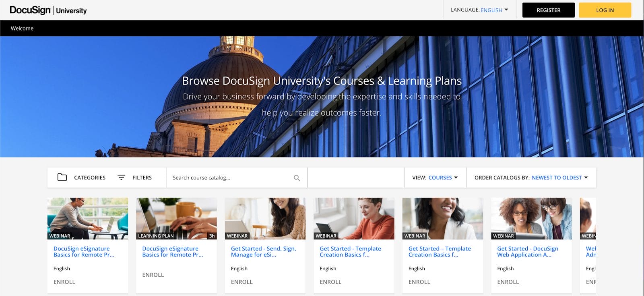This screenshot has height=296, width=644.
Task: Open the Categories folder icon
Action: pos(62,177)
